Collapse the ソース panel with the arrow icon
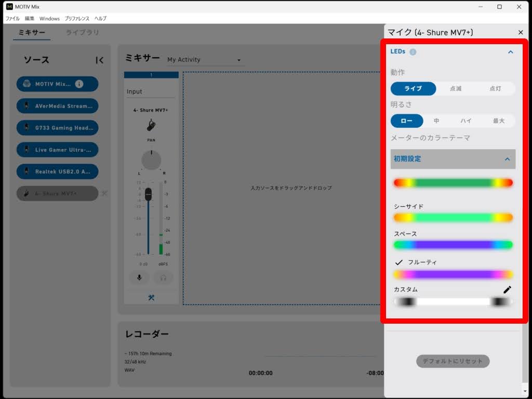The image size is (532, 399). click(100, 60)
